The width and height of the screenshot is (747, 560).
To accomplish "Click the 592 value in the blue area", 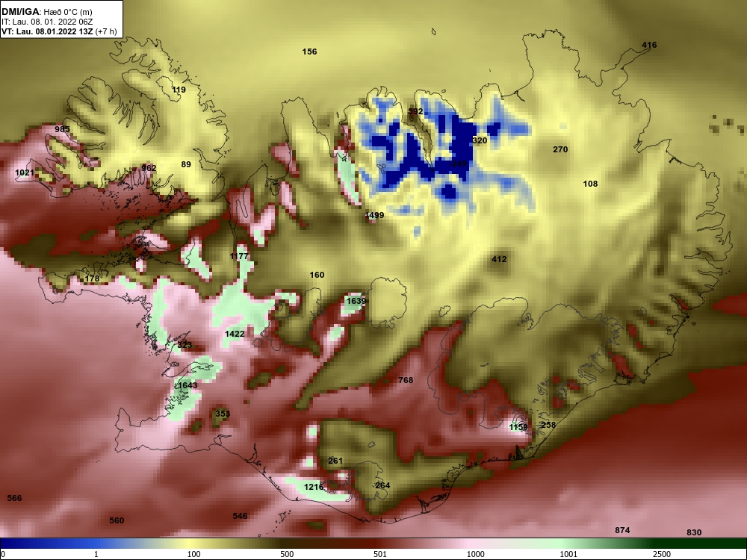I will pyautogui.click(x=415, y=111).
